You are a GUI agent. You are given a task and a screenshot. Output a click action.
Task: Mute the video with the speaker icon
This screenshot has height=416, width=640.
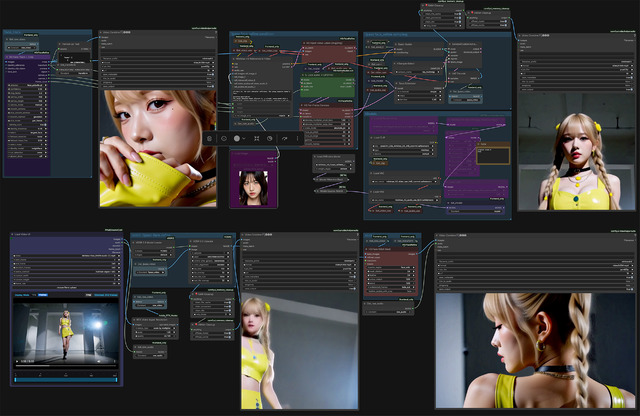(x=99, y=361)
